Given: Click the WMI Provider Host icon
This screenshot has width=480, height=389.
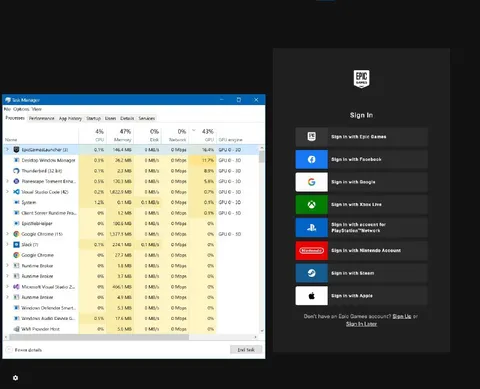Looking at the screenshot, I should [16, 329].
